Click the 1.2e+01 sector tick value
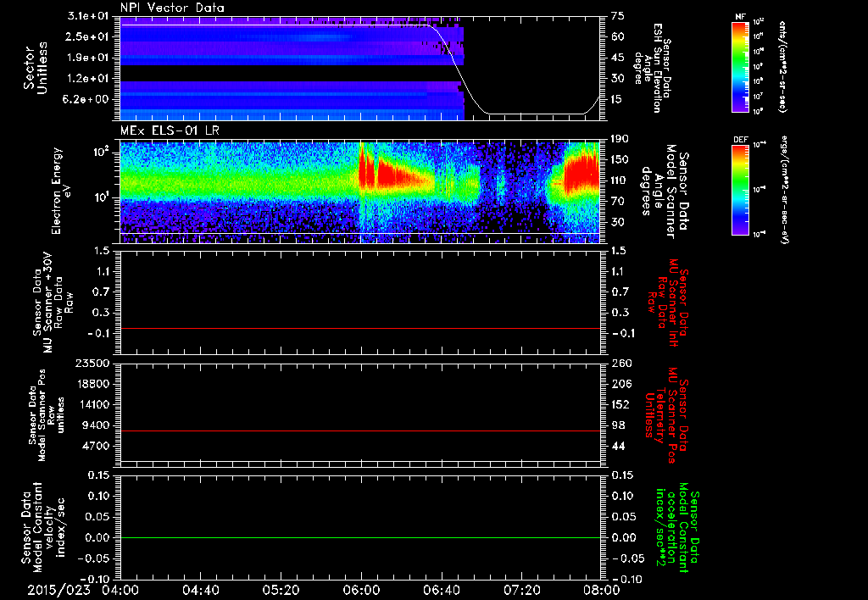868x600 pixels. 88,79
